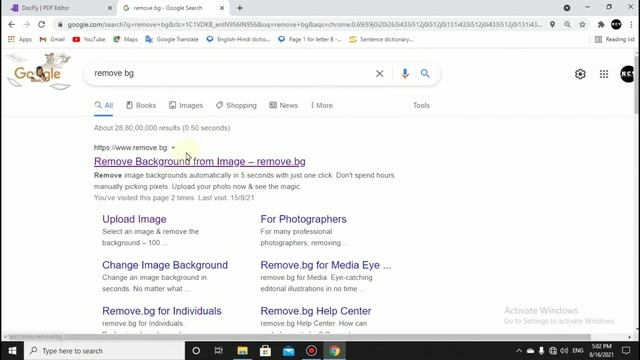640x360 pixels.
Task: Go back with the browser back arrow
Action: tap(11, 24)
